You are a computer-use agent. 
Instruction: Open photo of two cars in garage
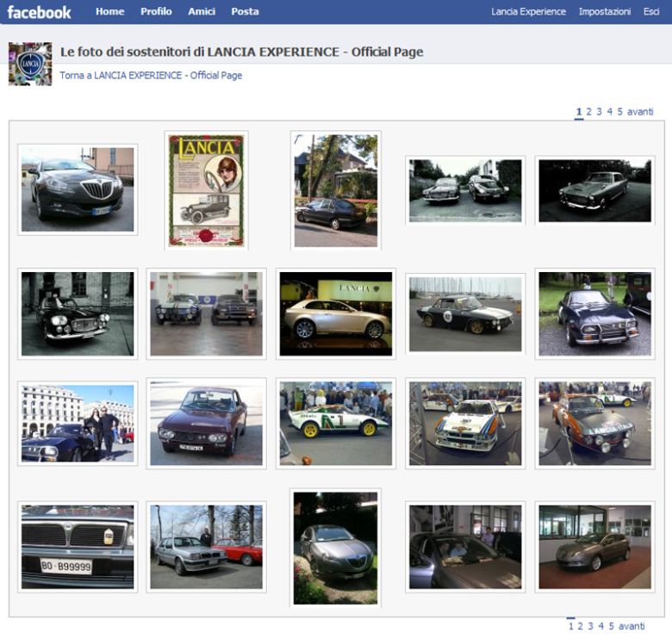(x=206, y=314)
